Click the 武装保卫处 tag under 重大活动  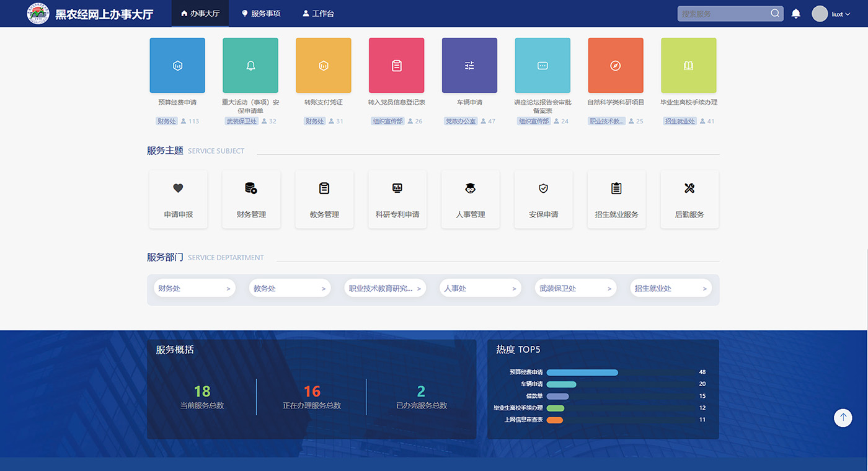tap(241, 121)
